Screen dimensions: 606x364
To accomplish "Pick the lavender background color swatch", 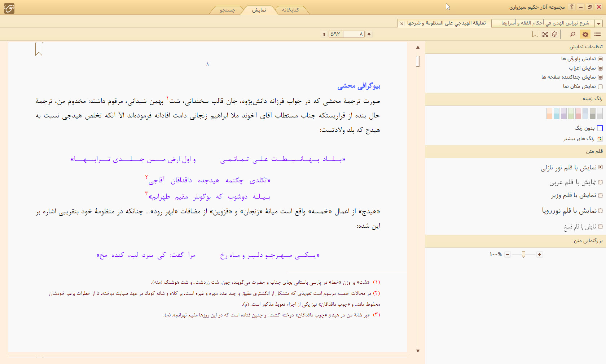I will tap(564, 114).
